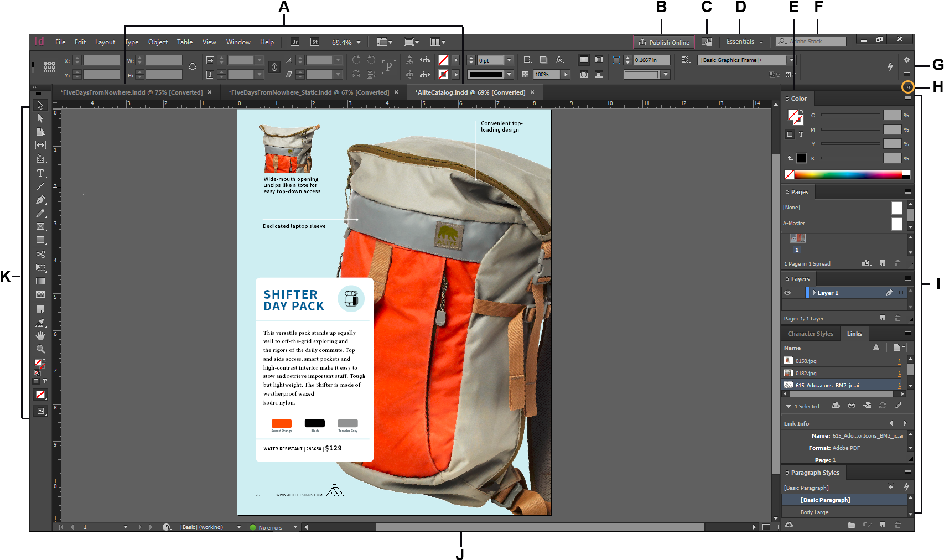944x560 pixels.
Task: Pick a color from the CMYK spectrum bar
Action: [847, 174]
